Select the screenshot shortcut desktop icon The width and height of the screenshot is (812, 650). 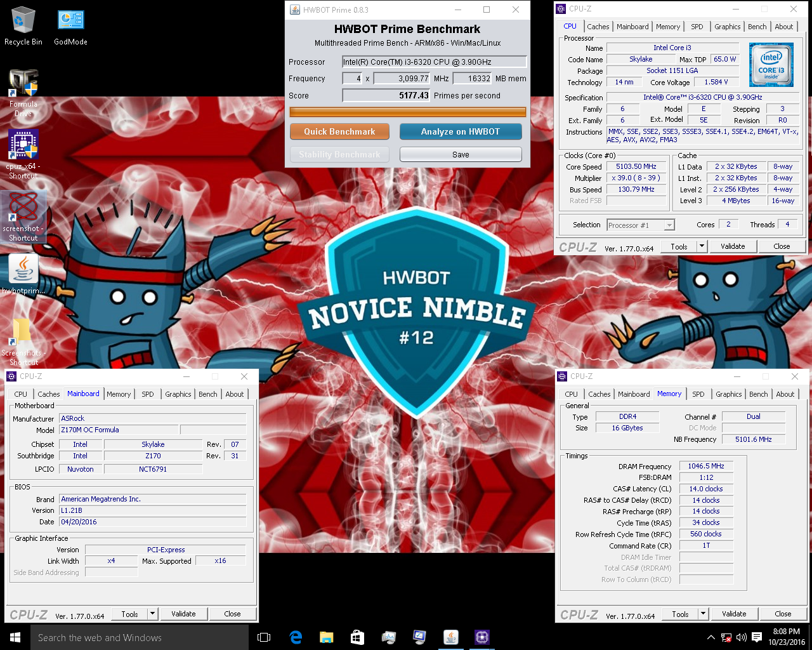pyautogui.click(x=23, y=216)
